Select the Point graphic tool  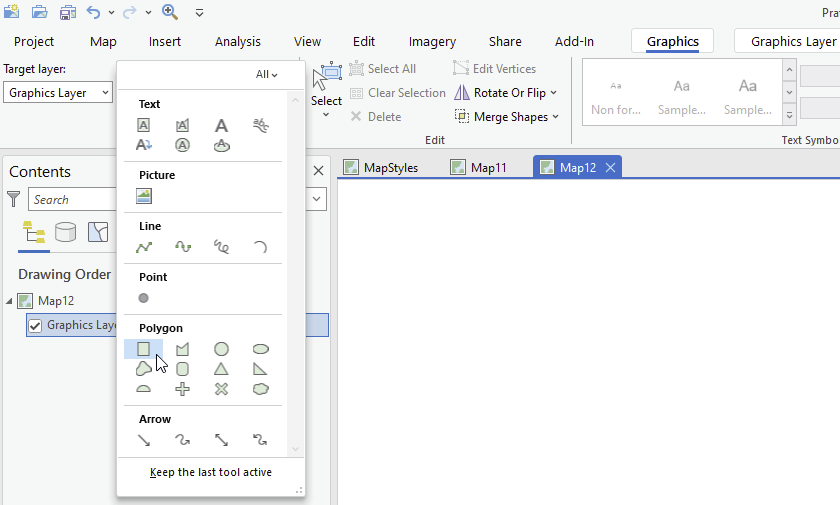pyautogui.click(x=143, y=298)
